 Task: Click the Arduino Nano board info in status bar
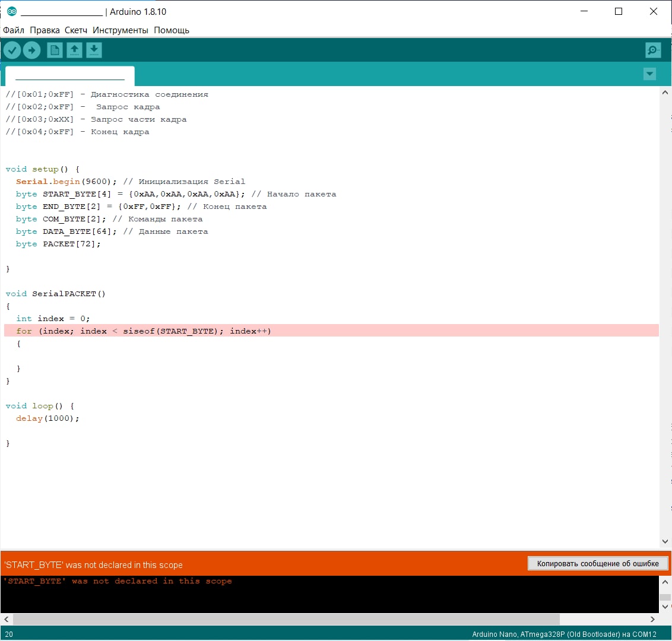point(564,634)
